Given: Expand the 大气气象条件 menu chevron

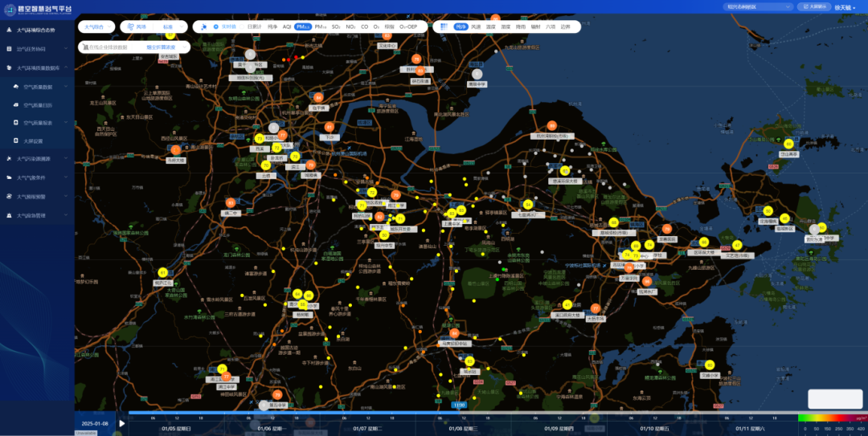Looking at the screenshot, I should click(66, 177).
